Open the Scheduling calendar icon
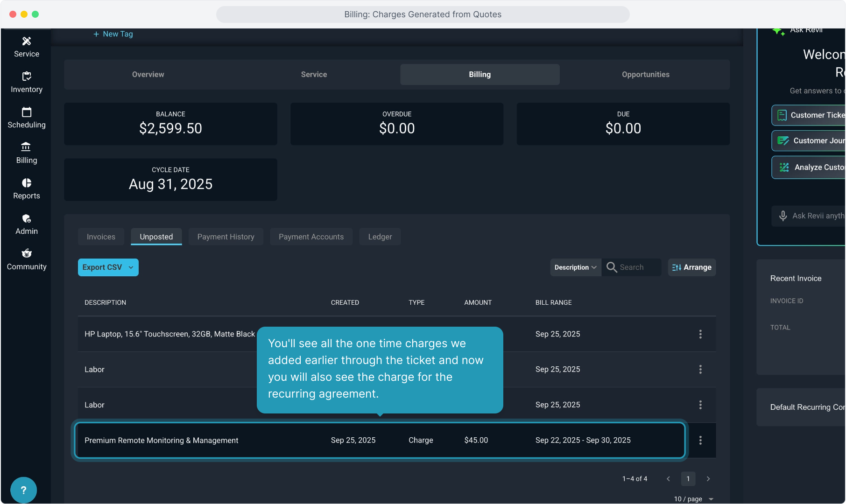 tap(27, 112)
